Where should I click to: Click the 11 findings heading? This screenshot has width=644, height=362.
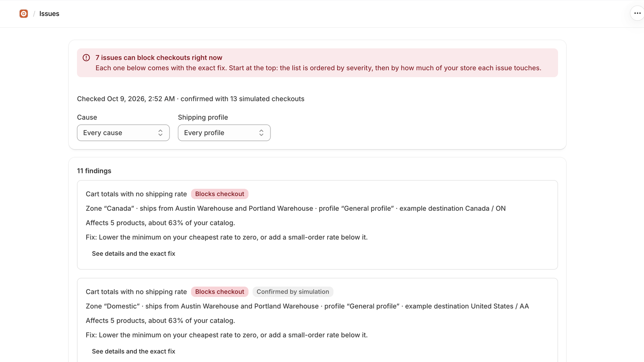(94, 171)
